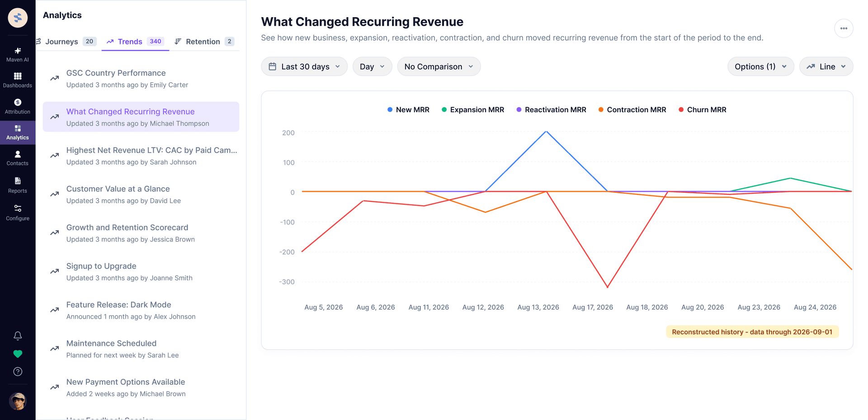Click the trend icon beside Growth and Retention Scorecard
The image size is (868, 420).
point(55,233)
